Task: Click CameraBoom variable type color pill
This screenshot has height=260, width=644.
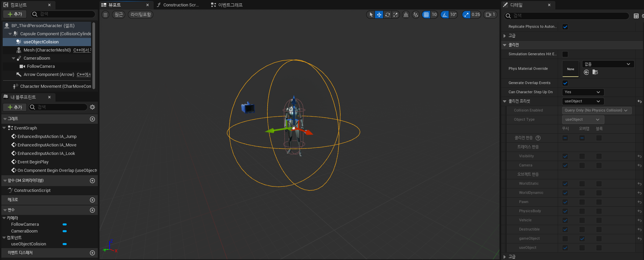Action: 65,231
